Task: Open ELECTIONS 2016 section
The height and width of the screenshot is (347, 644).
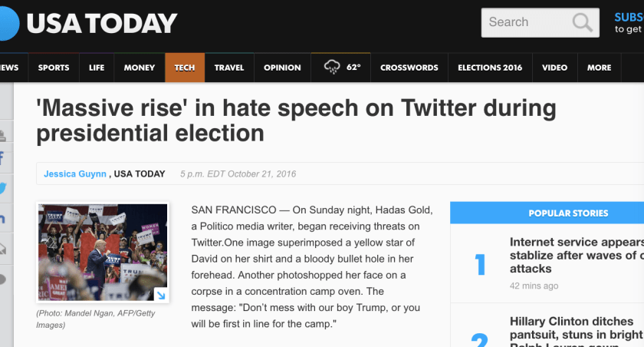Action: tap(489, 68)
